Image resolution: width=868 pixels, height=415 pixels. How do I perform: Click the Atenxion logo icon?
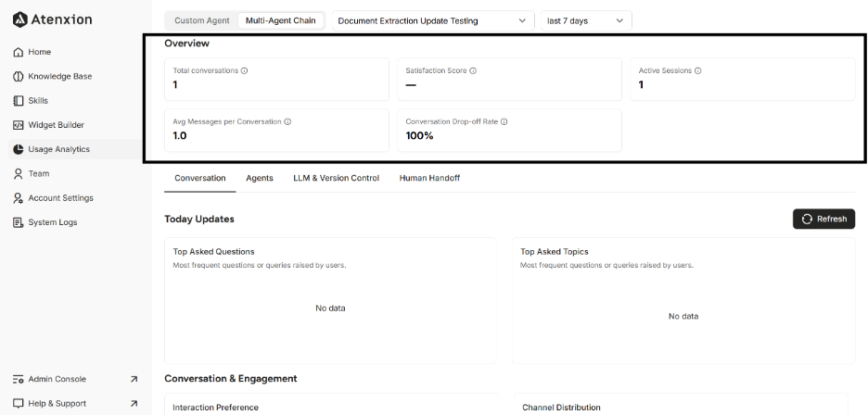[19, 19]
